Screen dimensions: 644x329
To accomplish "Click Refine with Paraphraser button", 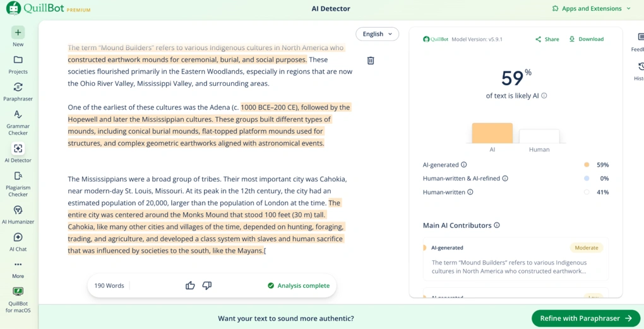I will (586, 318).
